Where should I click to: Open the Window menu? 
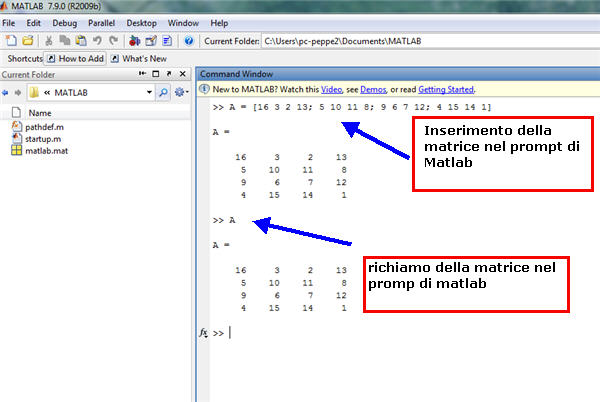[x=183, y=23]
